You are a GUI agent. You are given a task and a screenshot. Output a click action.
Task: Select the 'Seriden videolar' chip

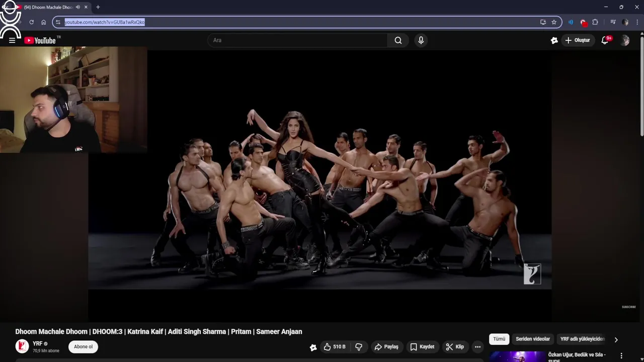click(x=533, y=339)
